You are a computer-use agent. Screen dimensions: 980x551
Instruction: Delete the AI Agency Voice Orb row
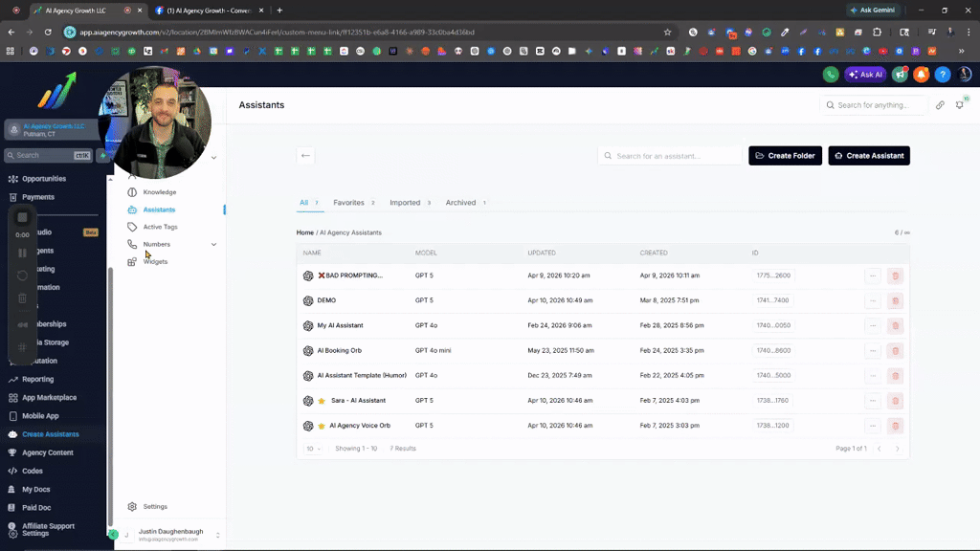(x=895, y=426)
